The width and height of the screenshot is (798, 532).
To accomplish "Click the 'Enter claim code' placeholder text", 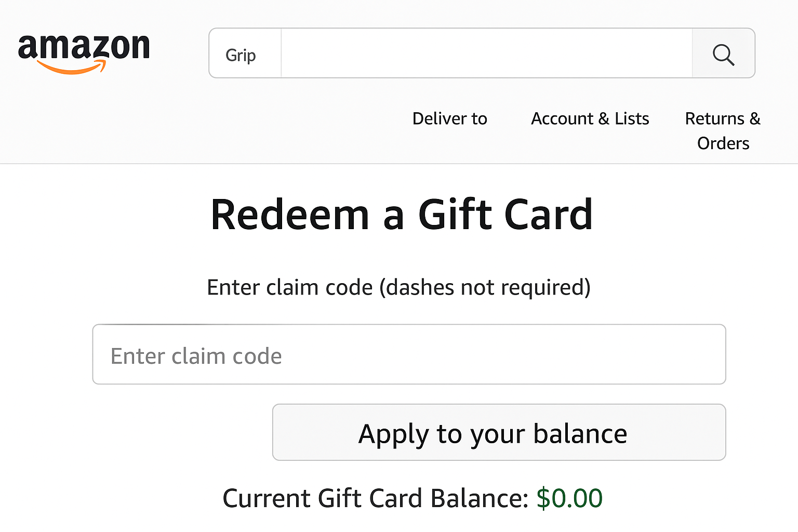I will coord(196,356).
